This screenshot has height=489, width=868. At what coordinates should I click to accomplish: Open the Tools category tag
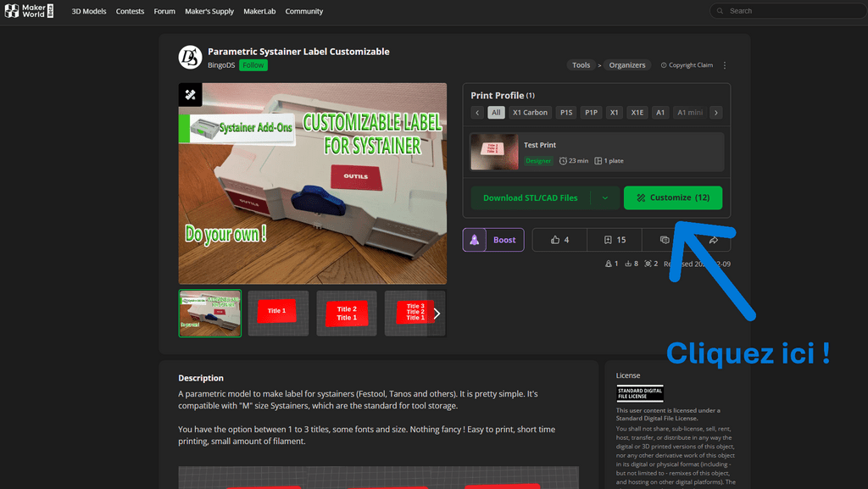(x=581, y=65)
